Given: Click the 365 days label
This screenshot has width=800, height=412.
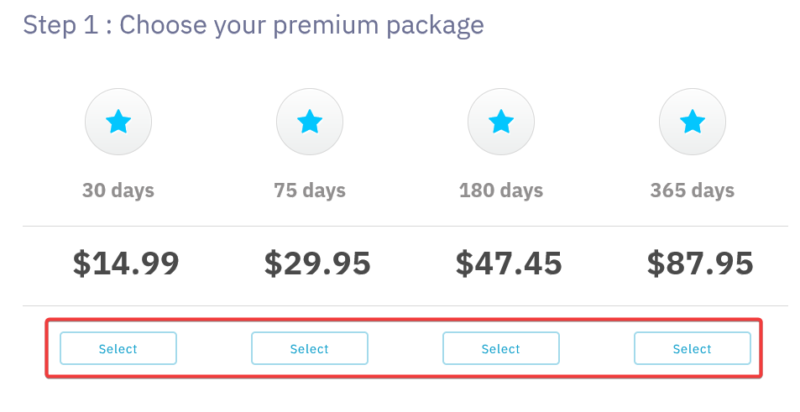Looking at the screenshot, I should [692, 191].
